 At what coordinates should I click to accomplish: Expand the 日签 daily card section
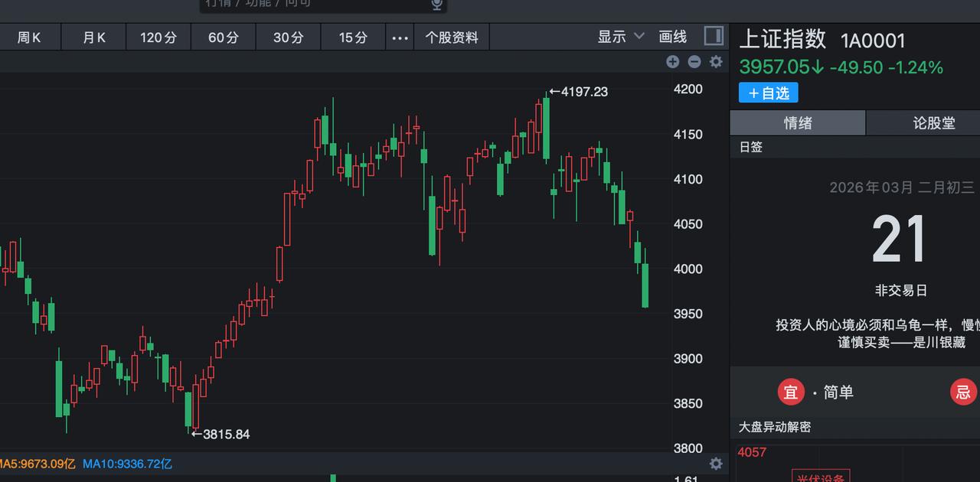tap(751, 147)
